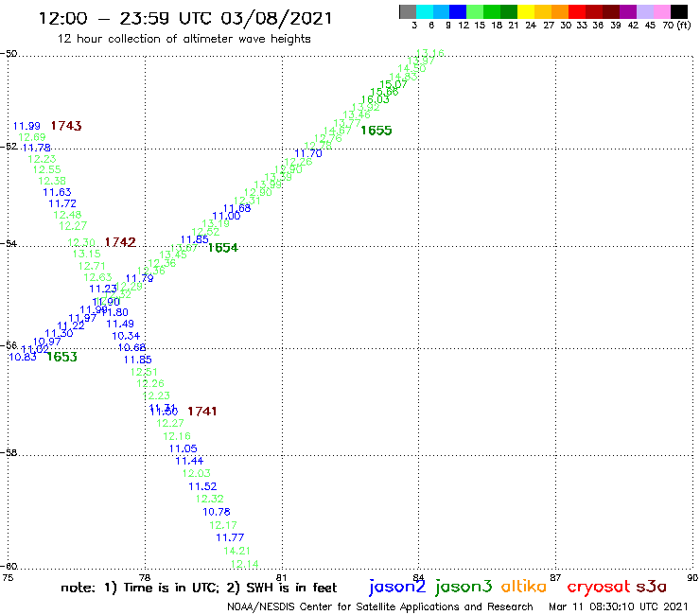Click the 87 longitude axis label
700x615 pixels.
(x=555, y=577)
